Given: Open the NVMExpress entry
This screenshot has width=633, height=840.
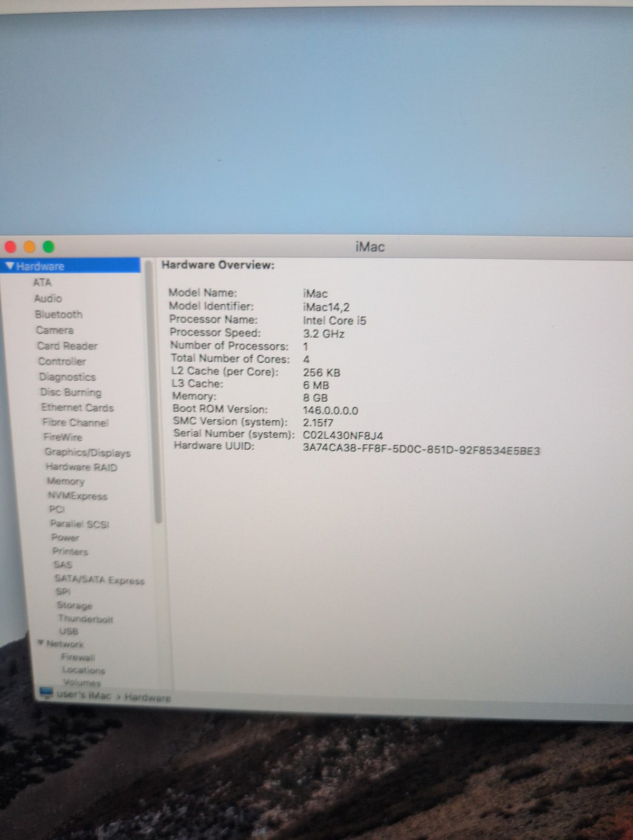Looking at the screenshot, I should 78,496.
